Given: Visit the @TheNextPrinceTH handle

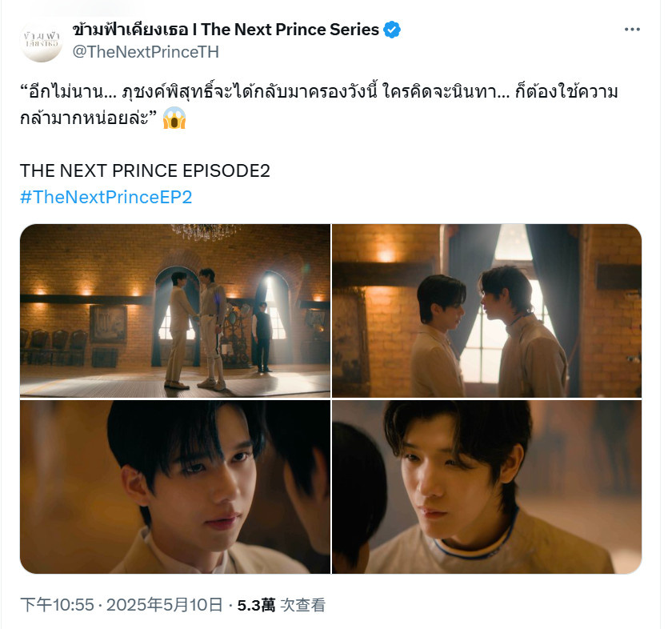Looking at the screenshot, I should (x=146, y=52).
